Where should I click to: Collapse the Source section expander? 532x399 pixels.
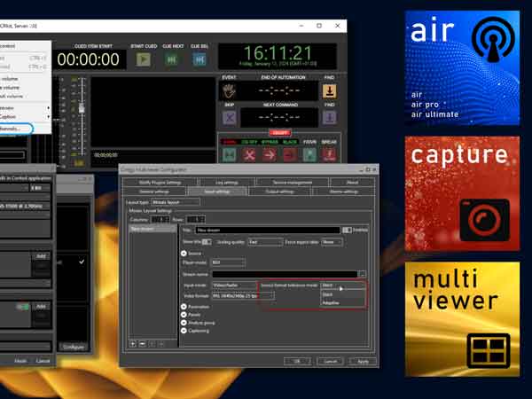pos(184,254)
